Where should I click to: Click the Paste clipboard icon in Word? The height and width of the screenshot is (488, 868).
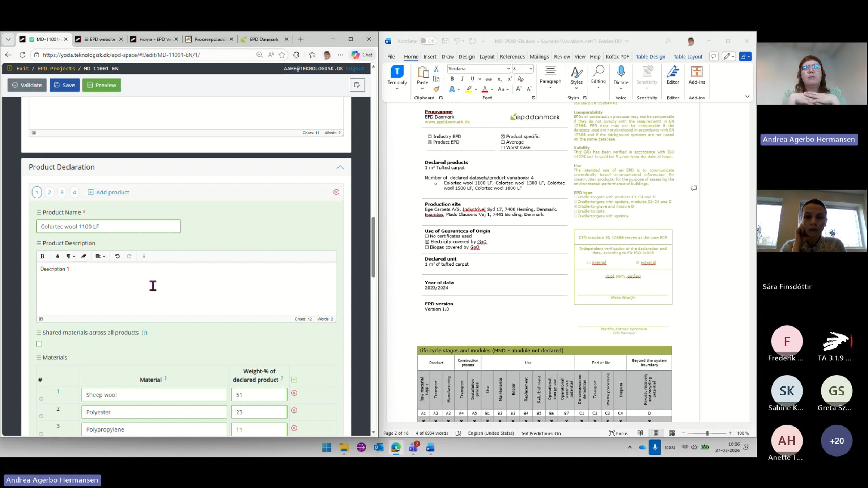(x=422, y=72)
